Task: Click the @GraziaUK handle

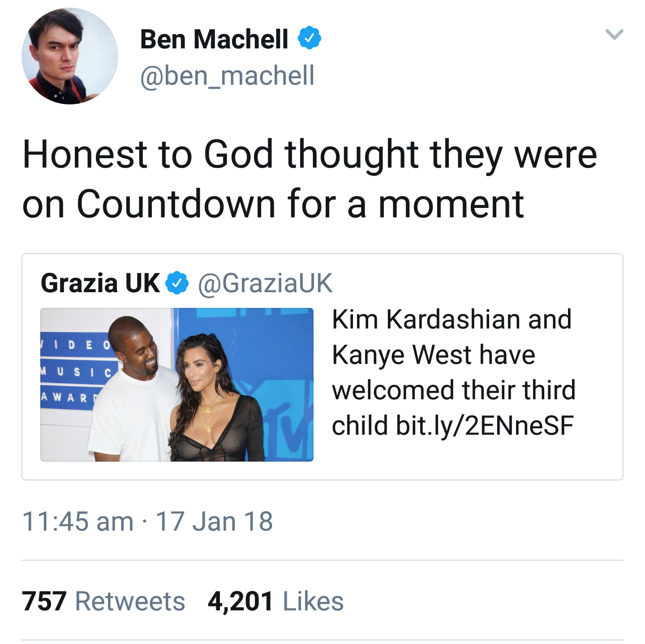Action: [265, 283]
